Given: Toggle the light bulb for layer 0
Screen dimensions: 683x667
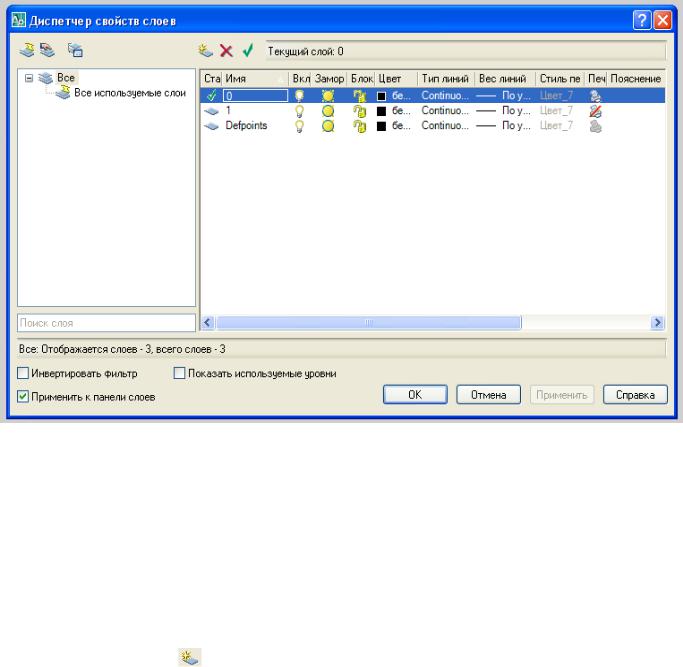Looking at the screenshot, I should (299, 96).
